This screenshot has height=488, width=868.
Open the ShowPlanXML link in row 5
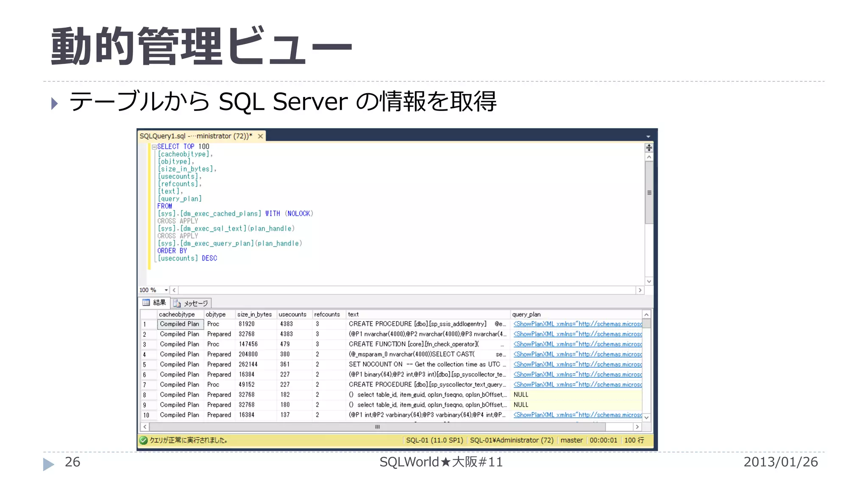click(x=578, y=365)
